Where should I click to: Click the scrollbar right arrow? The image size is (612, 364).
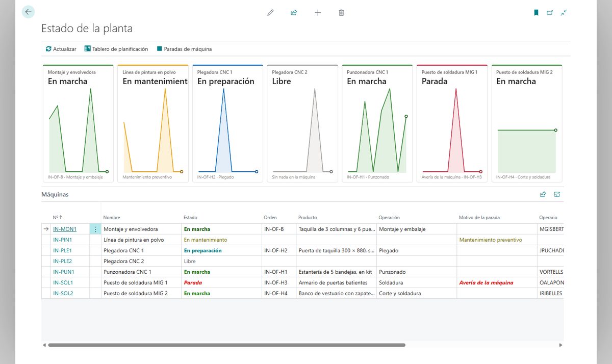560,345
